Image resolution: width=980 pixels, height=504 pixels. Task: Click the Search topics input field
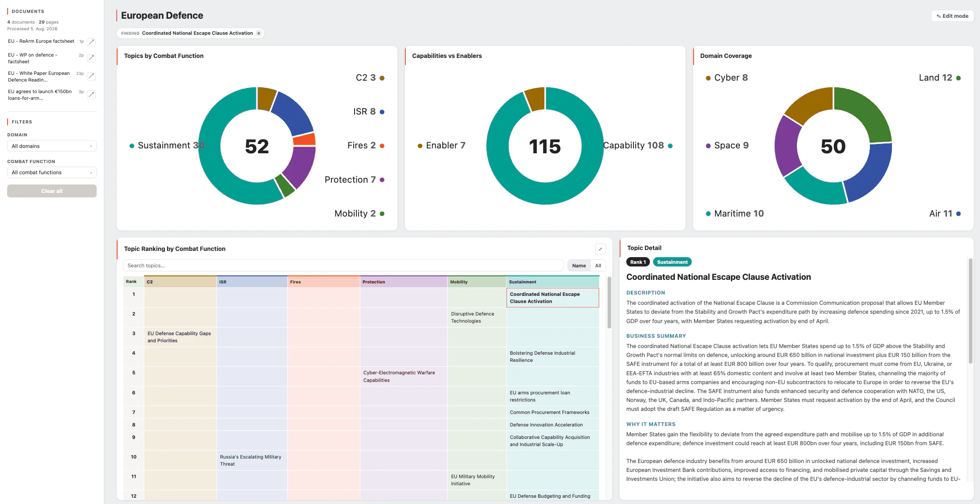(x=343, y=266)
